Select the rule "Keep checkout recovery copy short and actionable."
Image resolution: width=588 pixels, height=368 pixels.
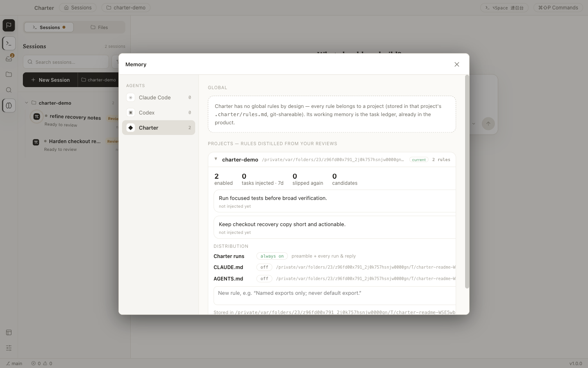click(334, 227)
